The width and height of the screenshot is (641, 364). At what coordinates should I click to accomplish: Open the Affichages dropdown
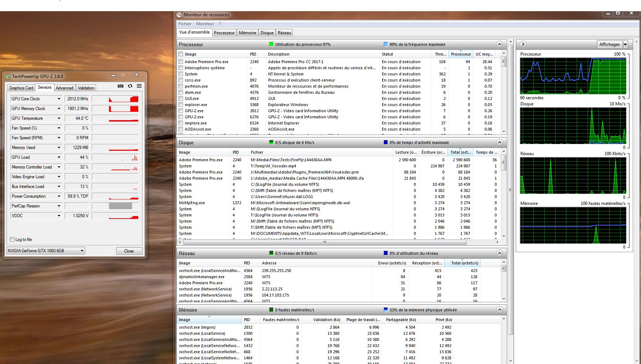coord(625,44)
